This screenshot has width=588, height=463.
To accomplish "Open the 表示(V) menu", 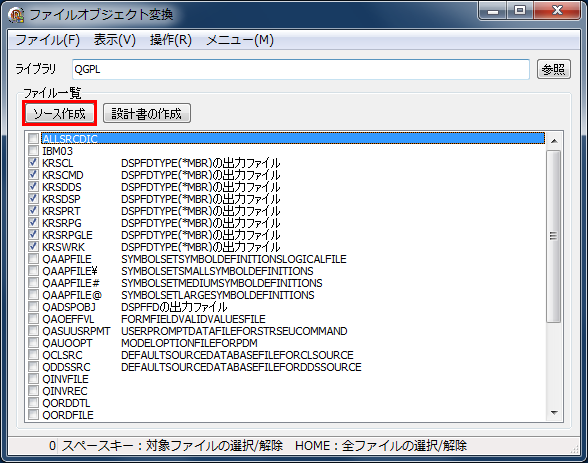I will [x=114, y=40].
